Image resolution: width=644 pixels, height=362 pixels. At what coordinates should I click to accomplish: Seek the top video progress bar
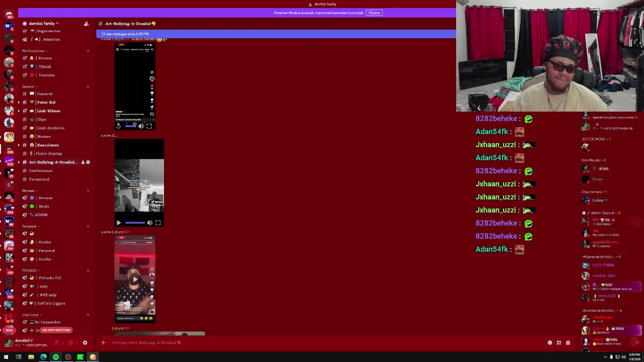point(131,126)
